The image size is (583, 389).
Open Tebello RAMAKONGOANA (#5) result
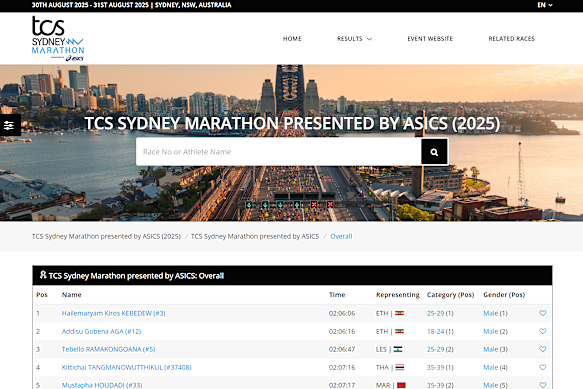[x=108, y=349]
